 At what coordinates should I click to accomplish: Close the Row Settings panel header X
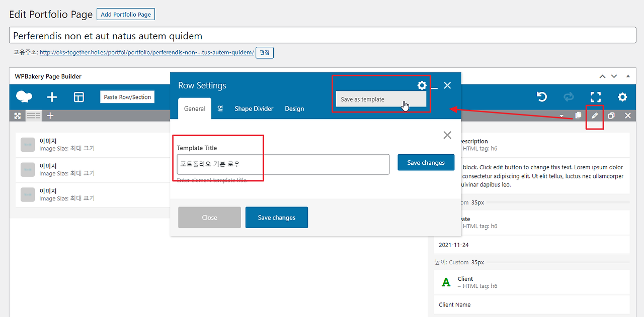tap(447, 85)
